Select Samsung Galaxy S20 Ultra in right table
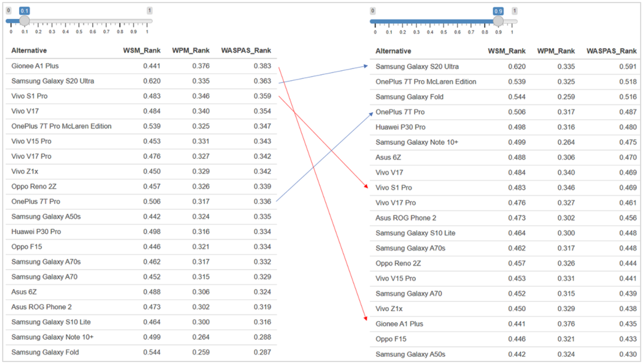Image resolution: width=644 pixels, height=364 pixels. coord(417,67)
